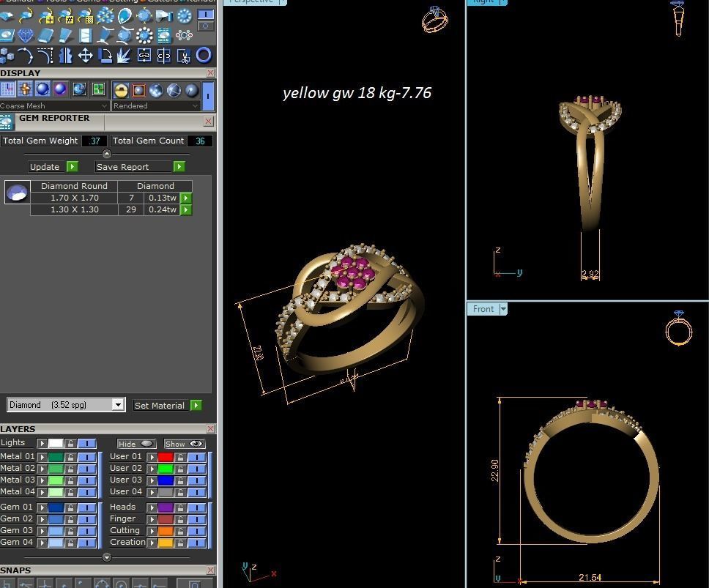Expand Layers panel with the down arrow
This screenshot has width=709, height=588.
[x=107, y=557]
